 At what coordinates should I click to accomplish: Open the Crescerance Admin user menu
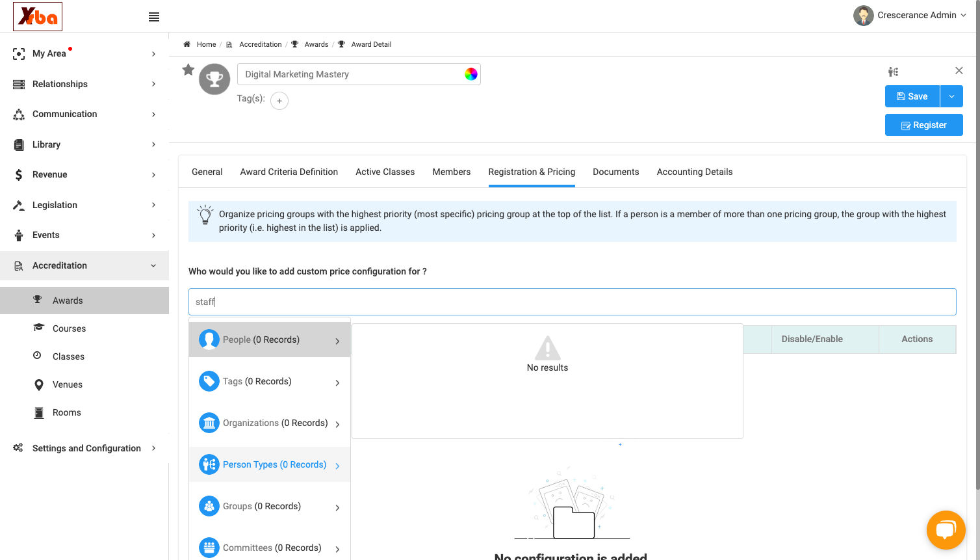(x=910, y=16)
